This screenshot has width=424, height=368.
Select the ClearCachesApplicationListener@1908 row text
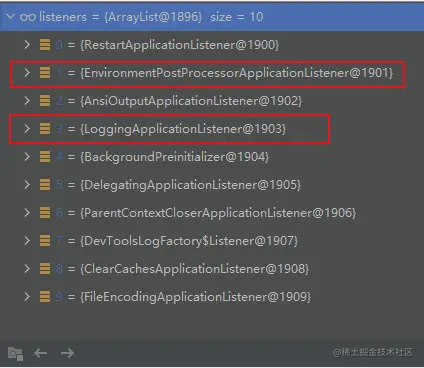click(195, 269)
